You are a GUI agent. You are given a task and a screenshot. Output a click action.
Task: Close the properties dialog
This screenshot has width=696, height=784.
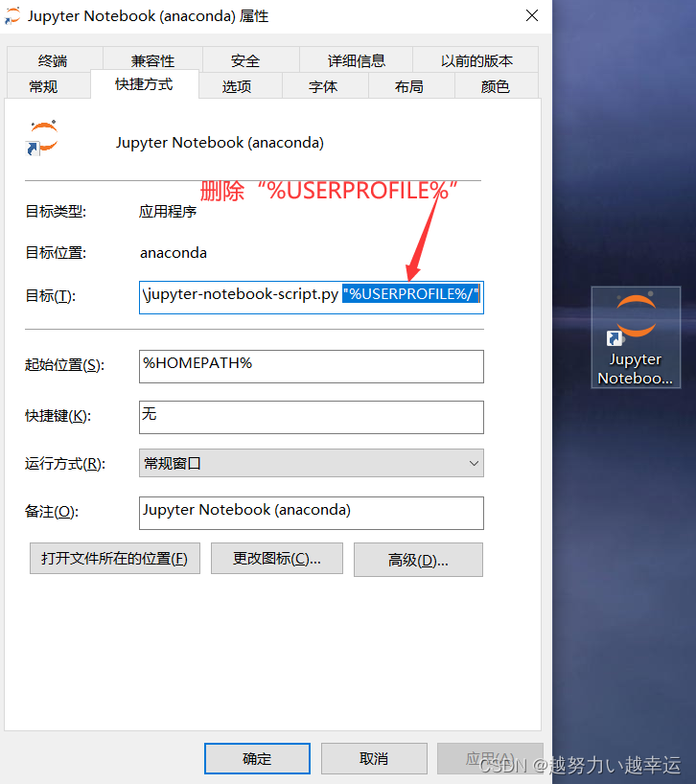(x=532, y=15)
